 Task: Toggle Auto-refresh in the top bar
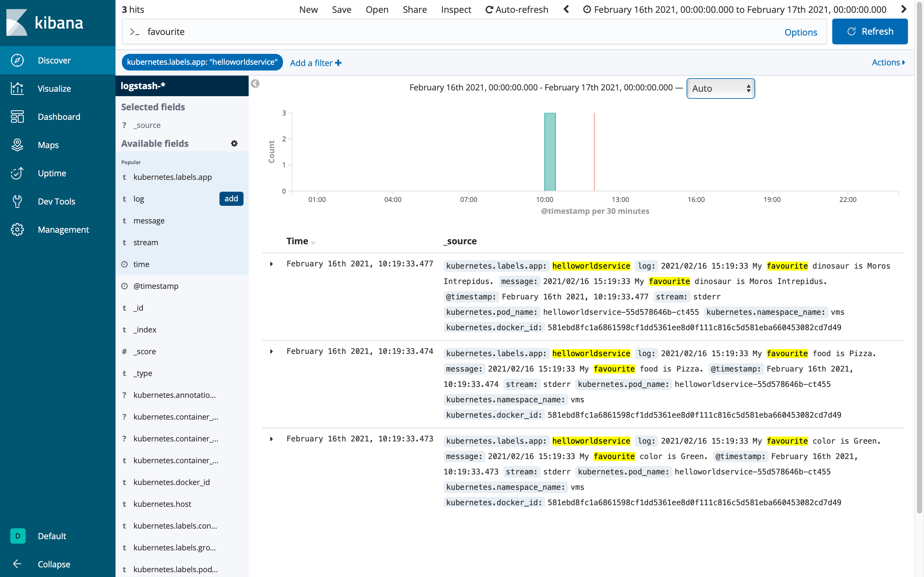tap(516, 10)
